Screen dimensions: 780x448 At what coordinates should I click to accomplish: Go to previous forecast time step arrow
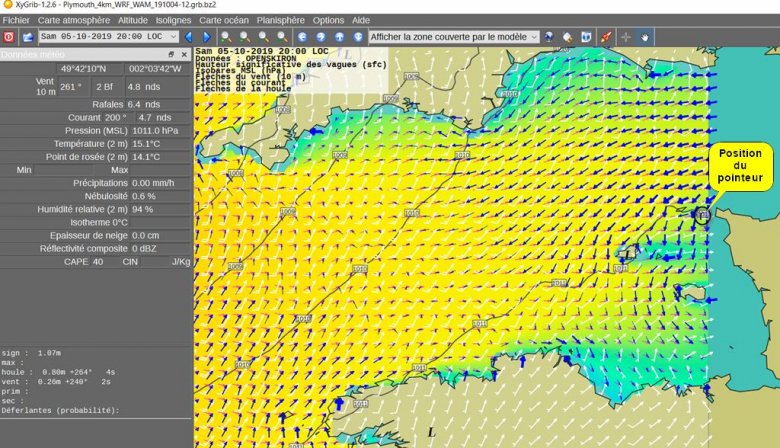[x=188, y=37]
